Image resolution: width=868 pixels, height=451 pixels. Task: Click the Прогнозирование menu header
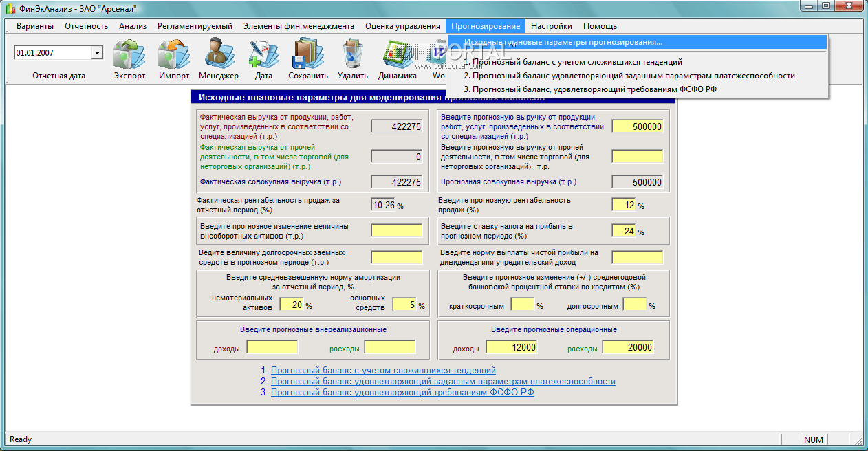click(486, 26)
